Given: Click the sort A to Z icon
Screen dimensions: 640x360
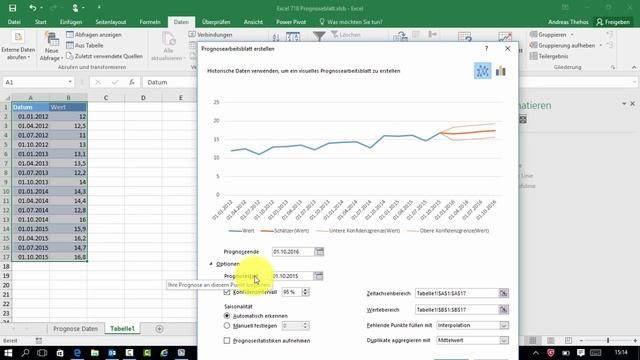Looking at the screenshot, I should 276,37.
